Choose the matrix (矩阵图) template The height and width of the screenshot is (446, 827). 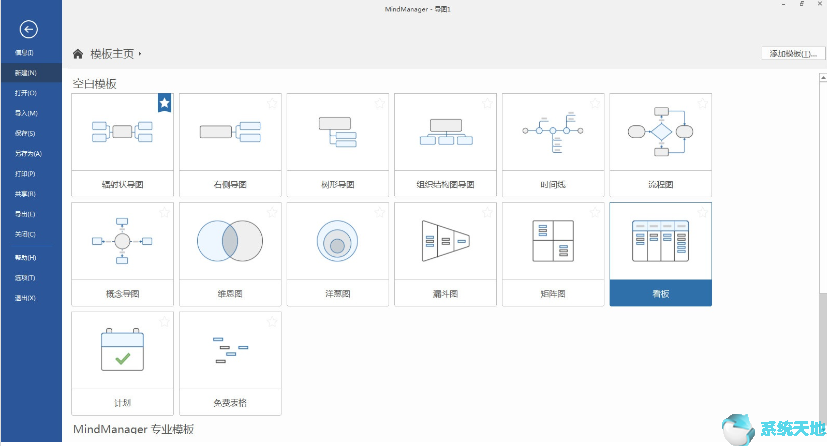553,254
